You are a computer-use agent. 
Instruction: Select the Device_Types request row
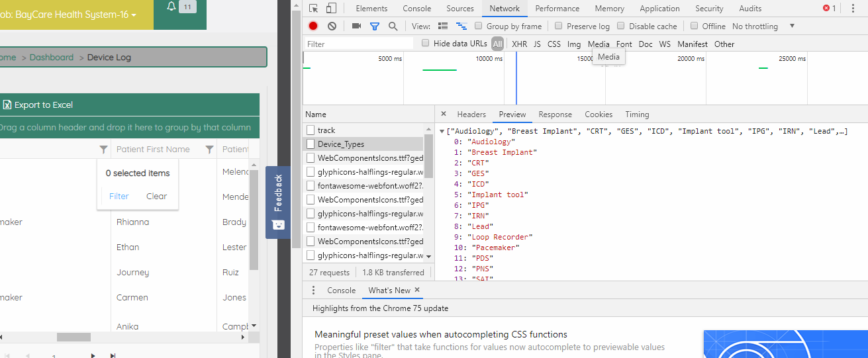tap(363, 144)
